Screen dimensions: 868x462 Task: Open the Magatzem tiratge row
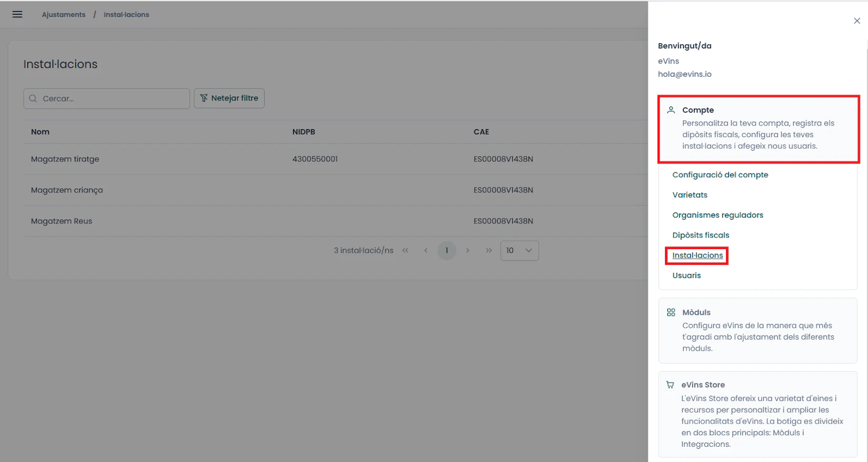click(x=65, y=159)
